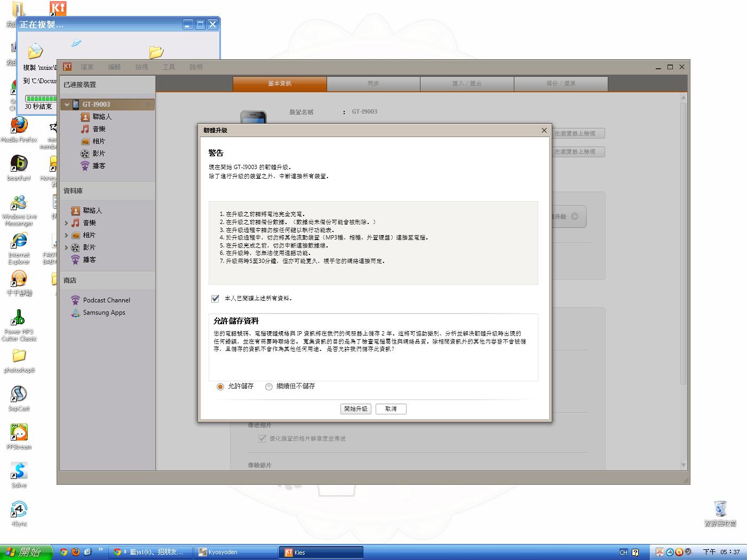
Task: Click the 05:37 taskbar clock
Action: click(721, 553)
